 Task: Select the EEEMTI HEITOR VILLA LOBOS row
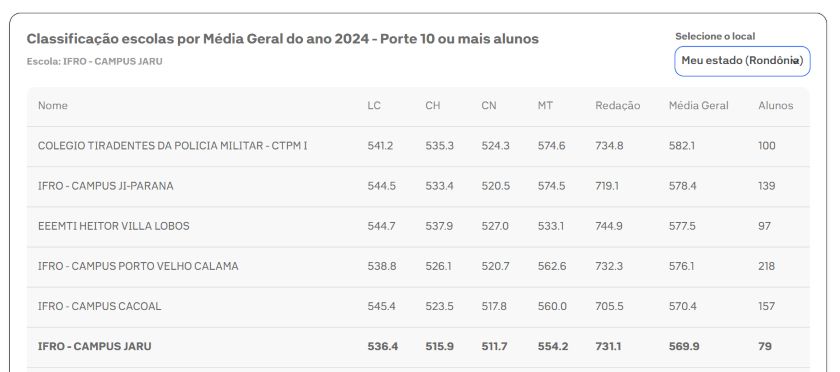(x=418, y=227)
